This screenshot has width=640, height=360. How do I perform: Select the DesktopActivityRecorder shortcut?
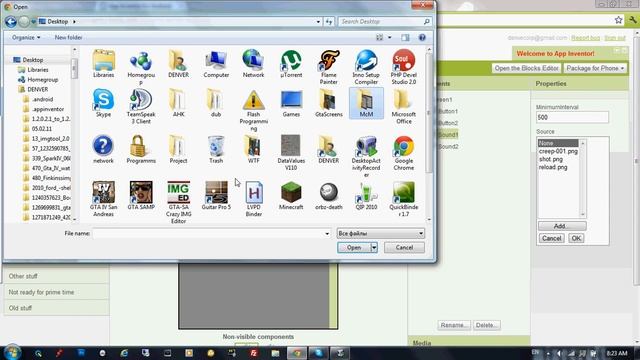(366, 156)
